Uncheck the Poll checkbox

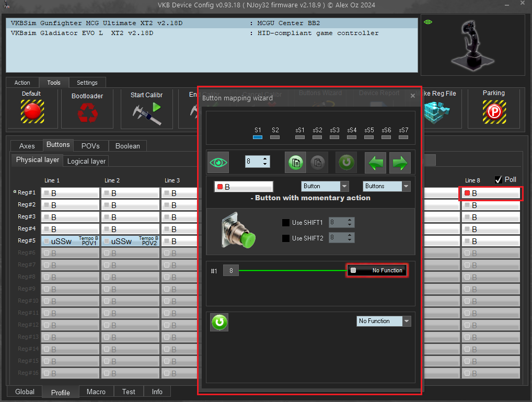coord(499,180)
